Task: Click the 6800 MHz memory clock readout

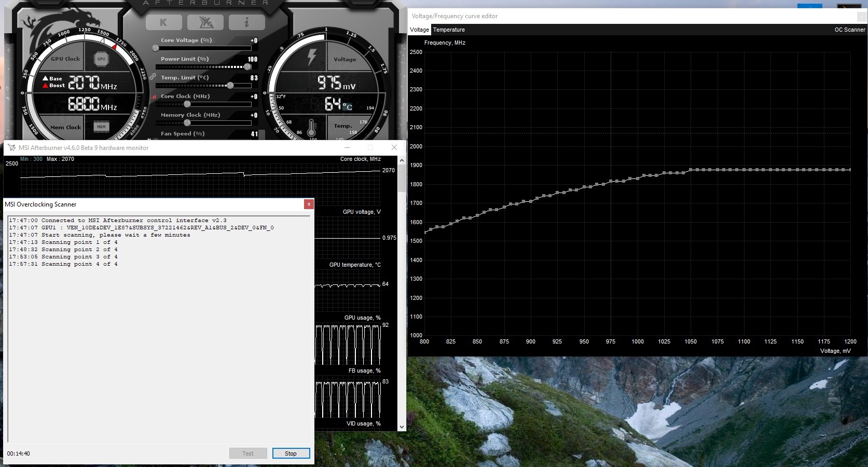Action: (92, 104)
